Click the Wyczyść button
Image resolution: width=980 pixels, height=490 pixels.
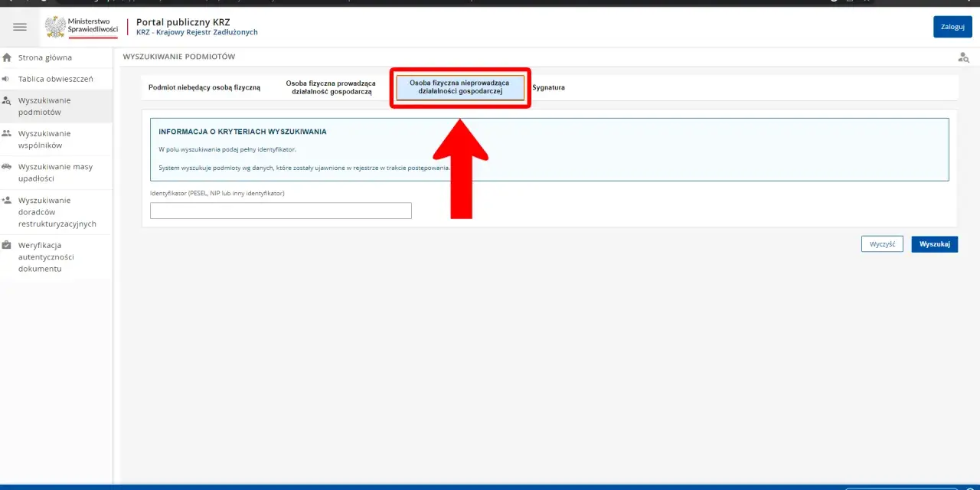882,244
